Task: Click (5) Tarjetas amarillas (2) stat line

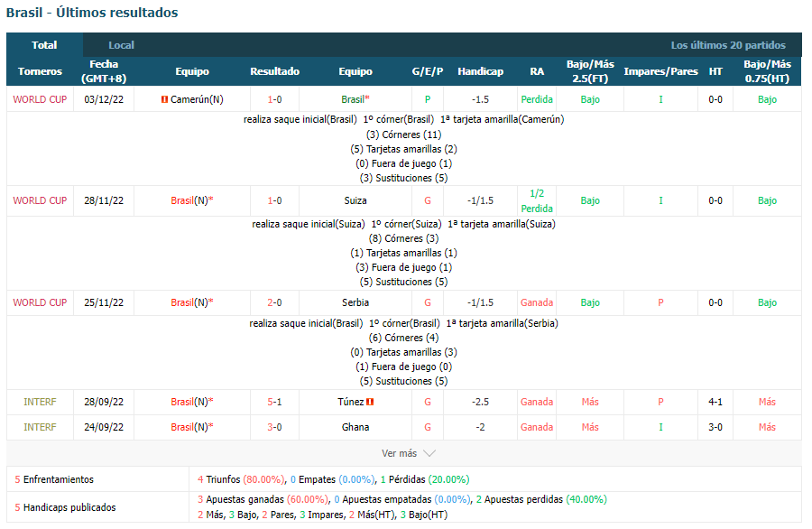Action: tap(404, 149)
